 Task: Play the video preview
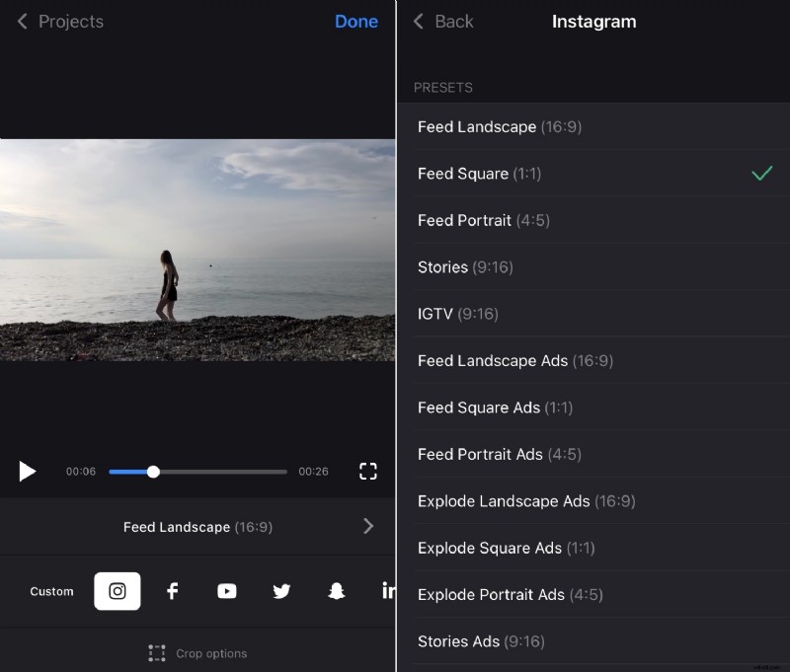28,472
